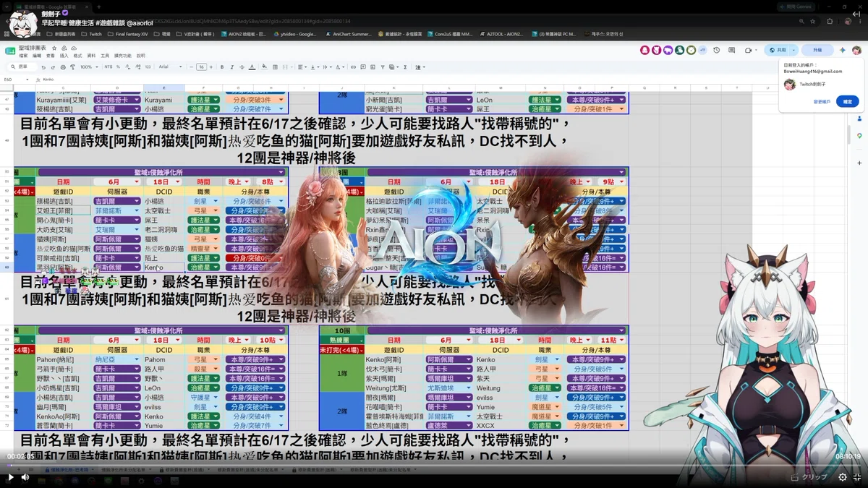
Task: Open the fill color picker
Action: pos(264,67)
